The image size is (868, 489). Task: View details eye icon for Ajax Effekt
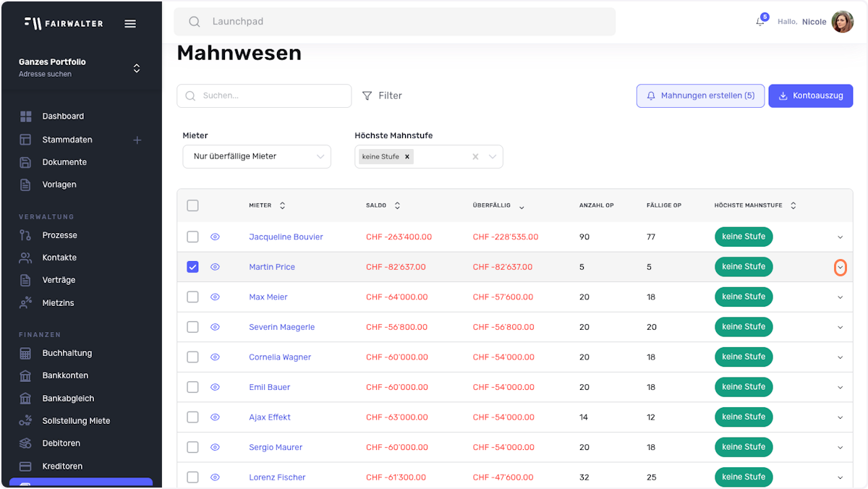click(215, 417)
